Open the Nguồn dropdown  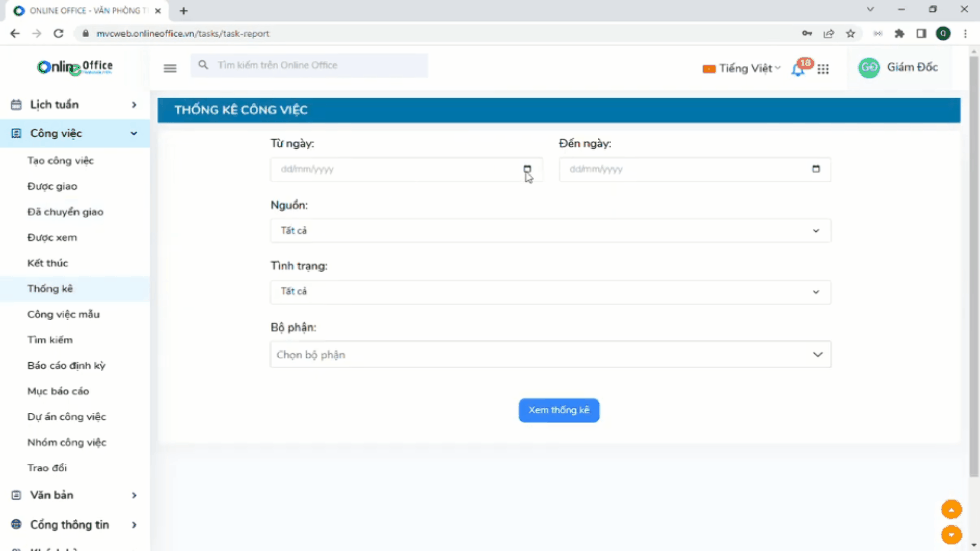click(550, 231)
